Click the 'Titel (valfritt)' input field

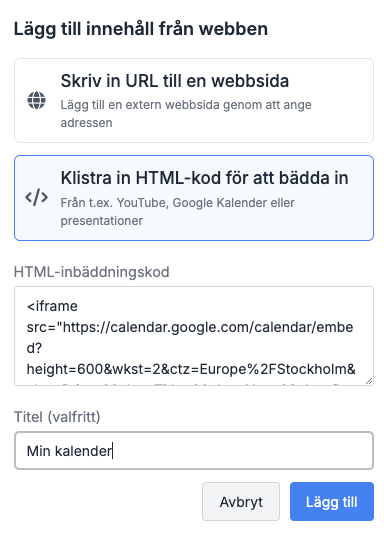click(194, 450)
